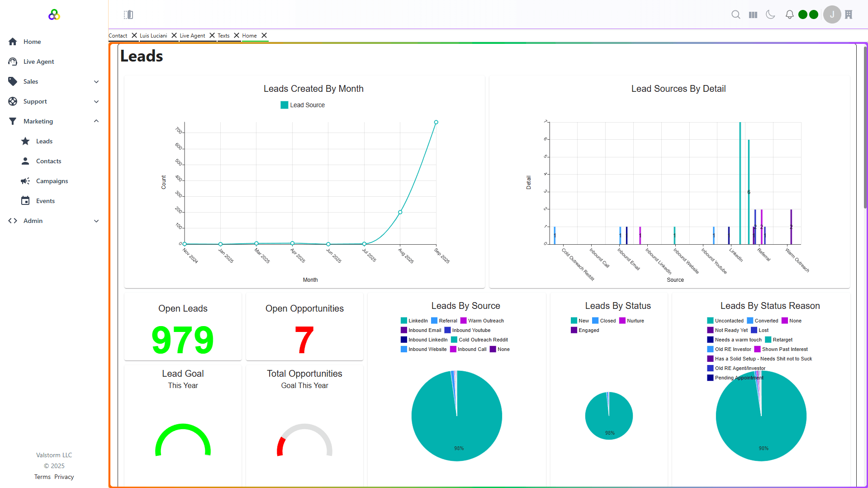Open Campaigns via the megaphone icon
Screen dimensions: 868x488
[x=26, y=181]
